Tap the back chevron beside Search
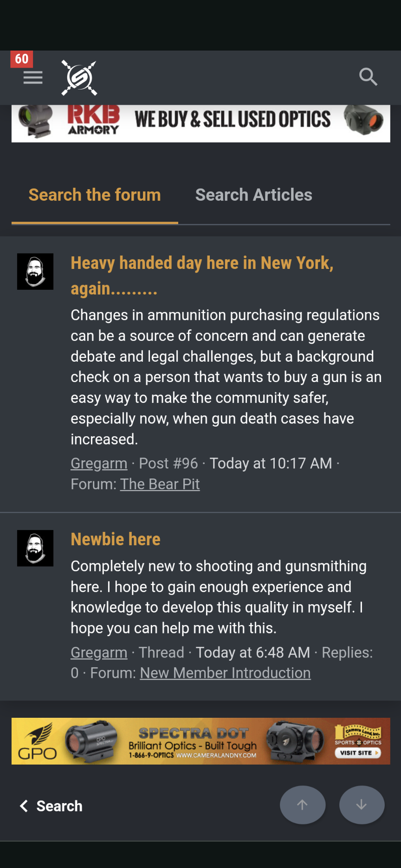The image size is (401, 868). [x=24, y=806]
